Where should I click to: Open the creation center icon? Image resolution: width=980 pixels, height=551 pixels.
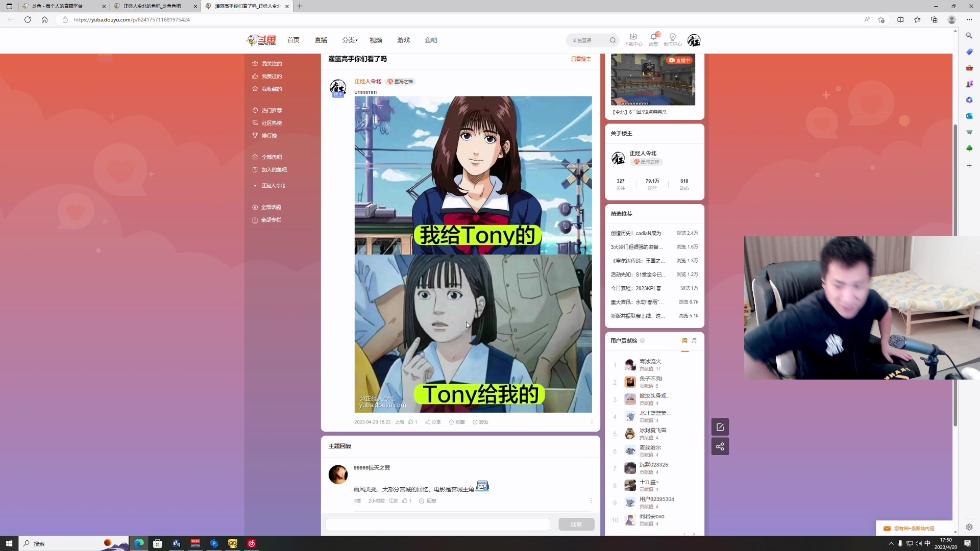pos(673,39)
